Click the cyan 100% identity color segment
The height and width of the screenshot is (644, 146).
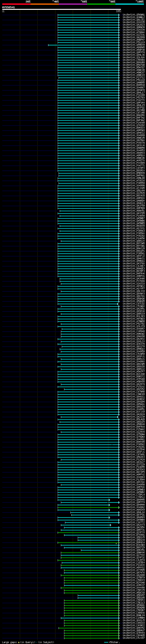click(x=130, y=4)
